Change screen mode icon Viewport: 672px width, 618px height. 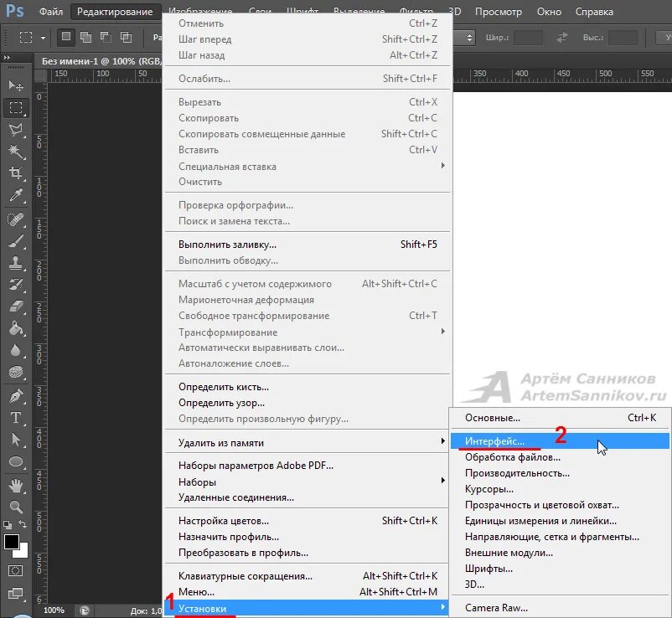point(15,594)
